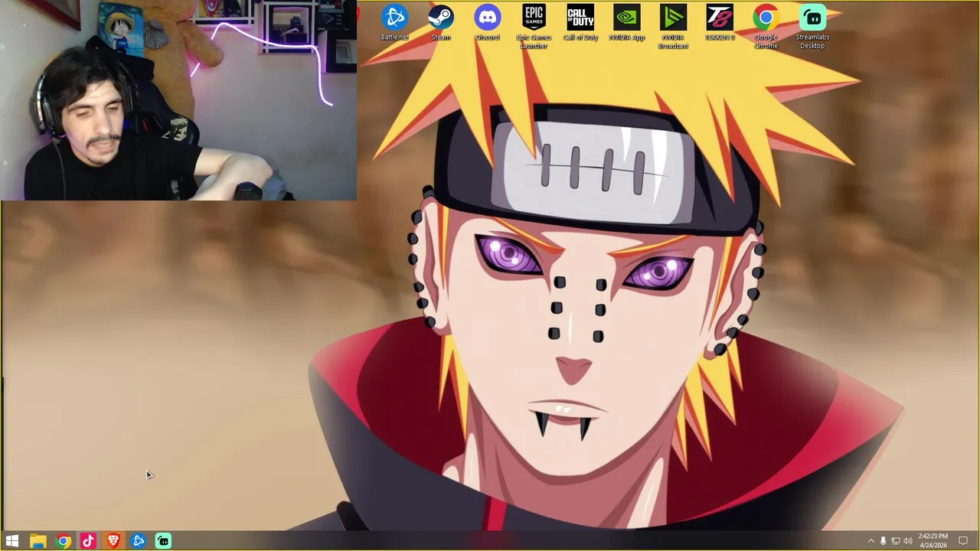
Task: Click the microphone tray icon
Action: point(883,541)
